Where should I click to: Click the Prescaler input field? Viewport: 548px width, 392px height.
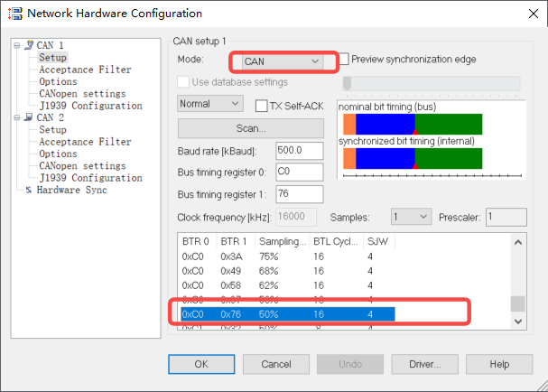pos(506,217)
